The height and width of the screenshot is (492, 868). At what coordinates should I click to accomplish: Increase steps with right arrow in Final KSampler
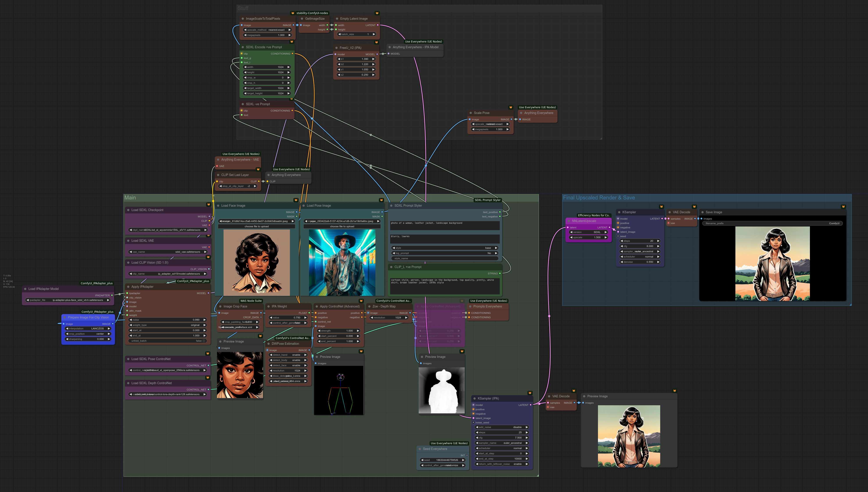pyautogui.click(x=658, y=241)
